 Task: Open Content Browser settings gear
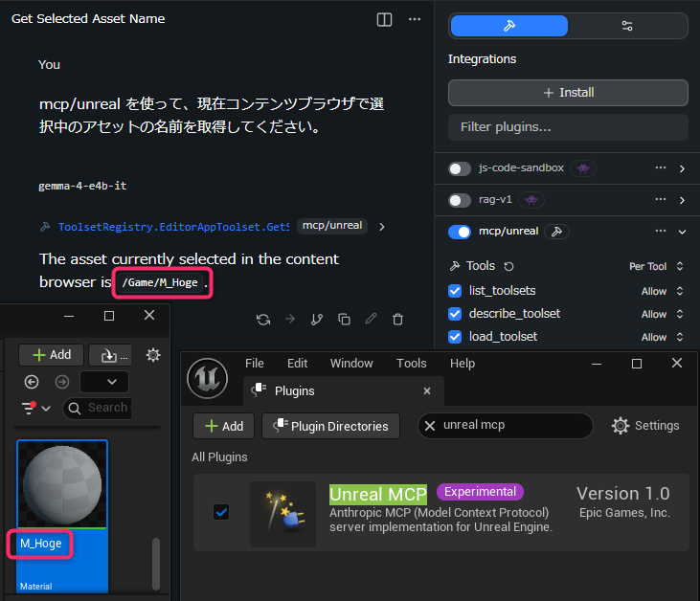coord(153,355)
